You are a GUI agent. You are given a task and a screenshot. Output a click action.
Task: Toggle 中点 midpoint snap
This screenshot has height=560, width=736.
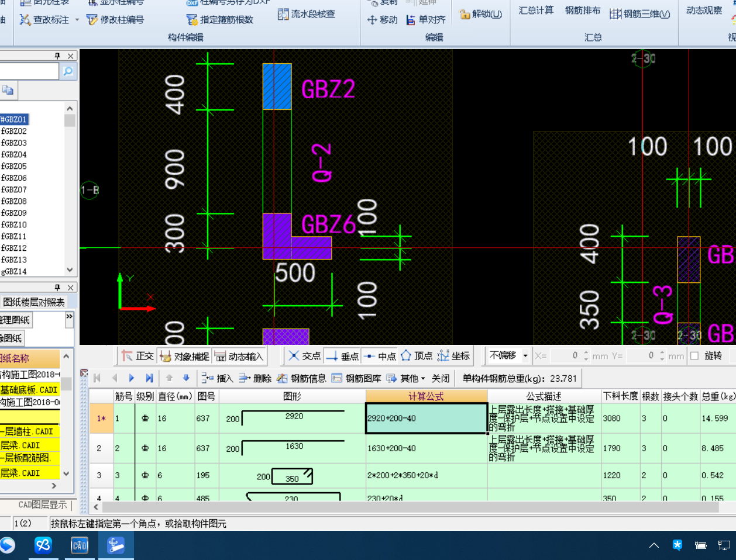point(379,356)
